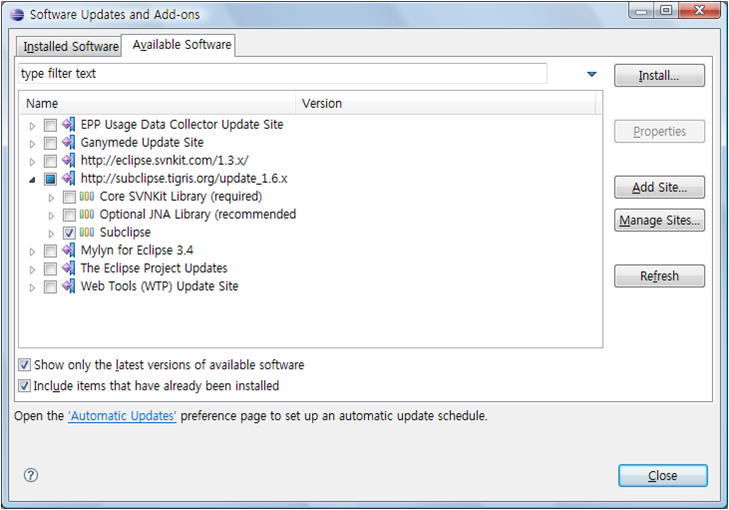Image resolution: width=729 pixels, height=510 pixels.
Task: Click the subclipse.tigris.org site icon
Action: point(69,179)
